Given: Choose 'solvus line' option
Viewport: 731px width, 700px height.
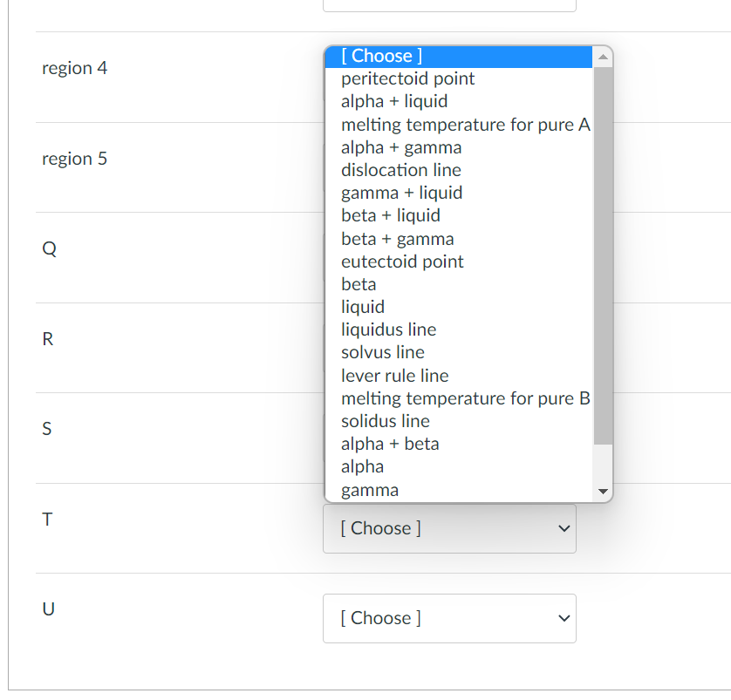Looking at the screenshot, I should point(383,352).
